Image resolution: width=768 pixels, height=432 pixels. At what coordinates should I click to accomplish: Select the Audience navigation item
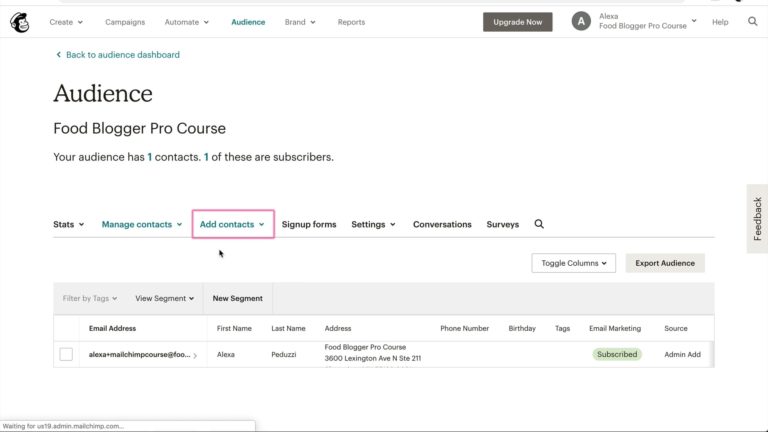click(x=248, y=22)
